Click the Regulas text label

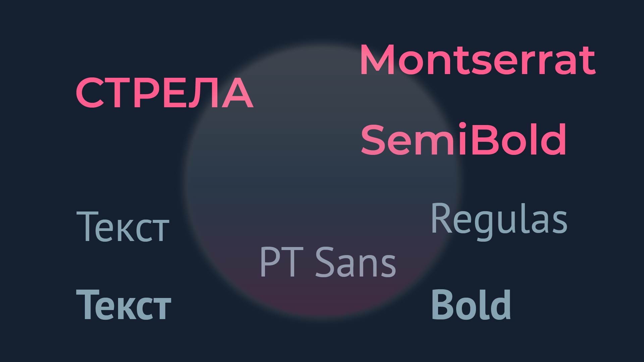pyautogui.click(x=499, y=220)
